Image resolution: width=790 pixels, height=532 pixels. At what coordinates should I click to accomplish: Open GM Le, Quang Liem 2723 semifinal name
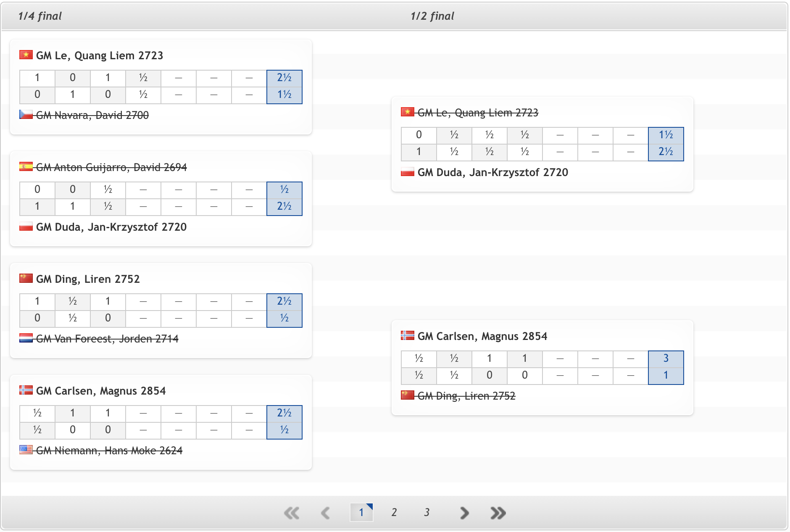[478, 113]
